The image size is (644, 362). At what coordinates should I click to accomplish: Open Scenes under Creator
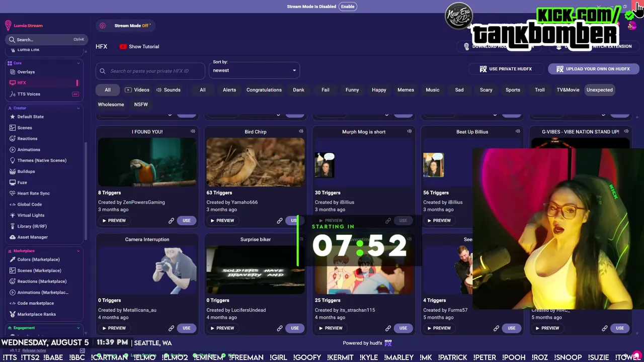tap(25, 128)
